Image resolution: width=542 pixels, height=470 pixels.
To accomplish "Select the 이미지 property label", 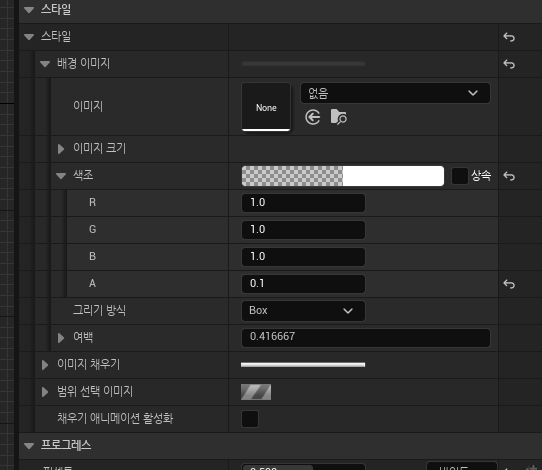I will click(88, 106).
